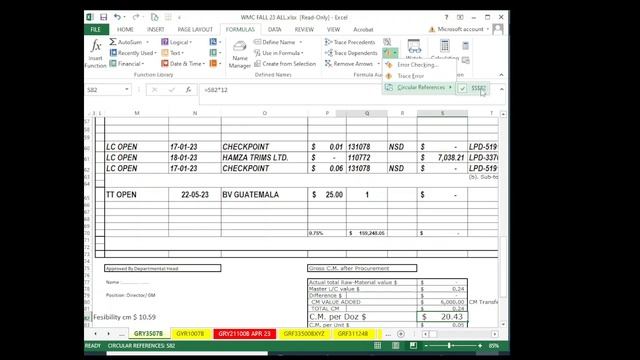The height and width of the screenshot is (360, 640).
Task: Click Remove Arrows
Action: (x=349, y=64)
